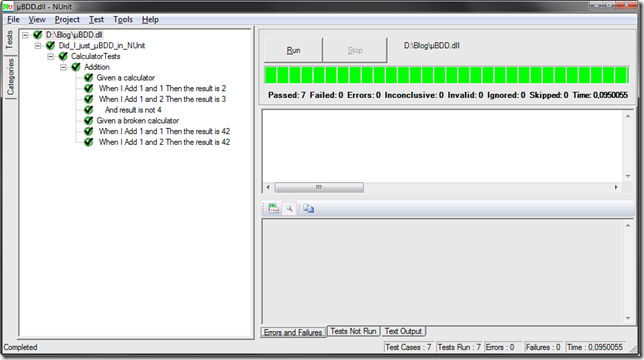Click the magnifier icon in error toolbar
Viewport: 644px width, 360px height.
(290, 209)
